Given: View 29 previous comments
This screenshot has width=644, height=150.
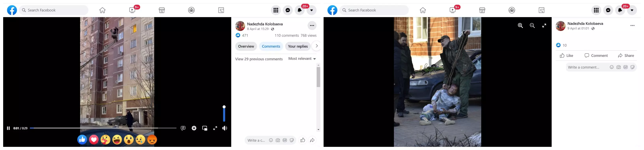Looking at the screenshot, I should [259, 59].
